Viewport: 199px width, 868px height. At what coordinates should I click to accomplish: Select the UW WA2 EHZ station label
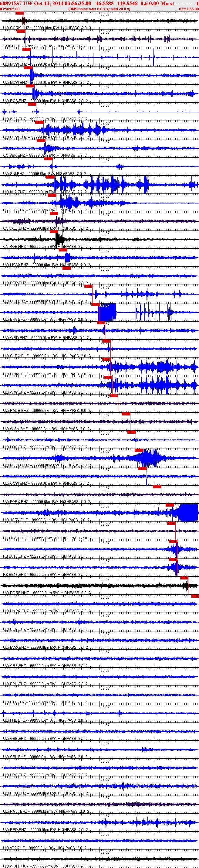[46, 119]
